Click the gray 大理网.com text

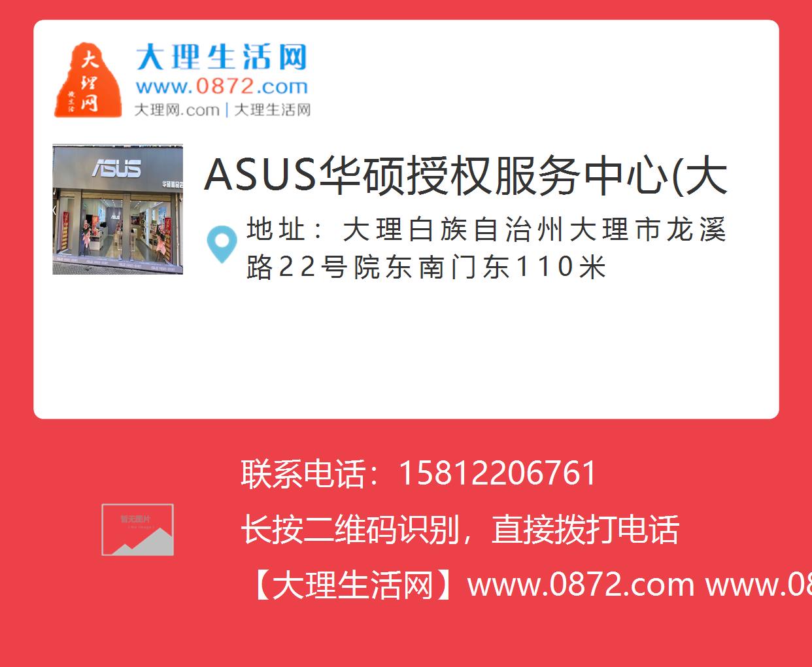click(177, 110)
